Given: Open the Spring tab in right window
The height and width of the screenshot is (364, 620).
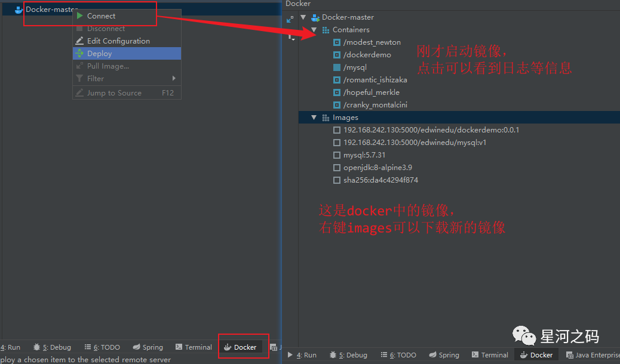Looking at the screenshot, I should pyautogui.click(x=444, y=355).
